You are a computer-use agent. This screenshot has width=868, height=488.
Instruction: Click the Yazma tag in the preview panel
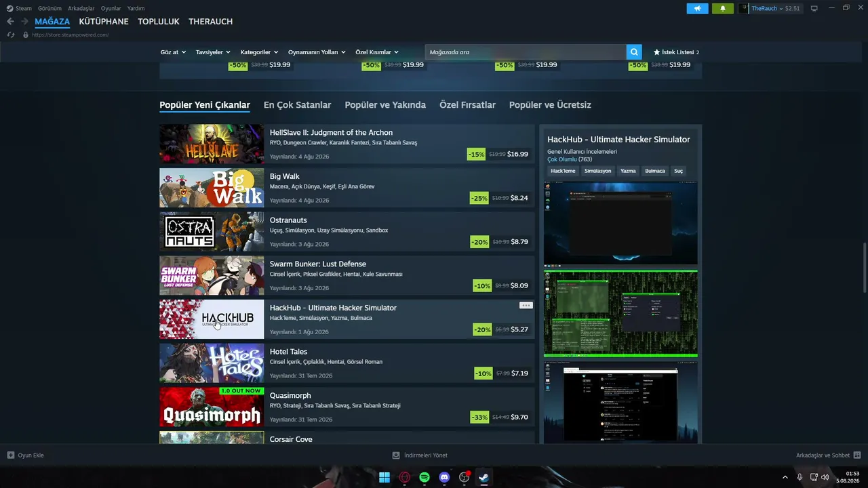click(628, 171)
